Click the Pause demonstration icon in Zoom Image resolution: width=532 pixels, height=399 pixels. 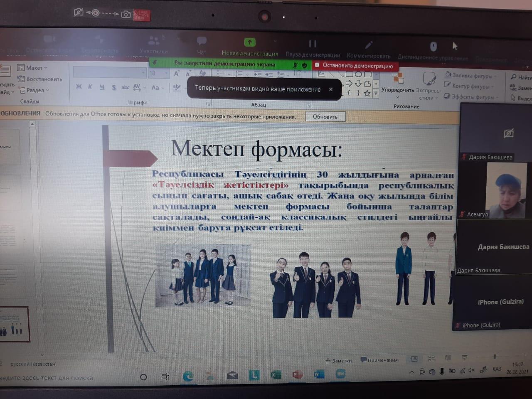tap(313, 44)
